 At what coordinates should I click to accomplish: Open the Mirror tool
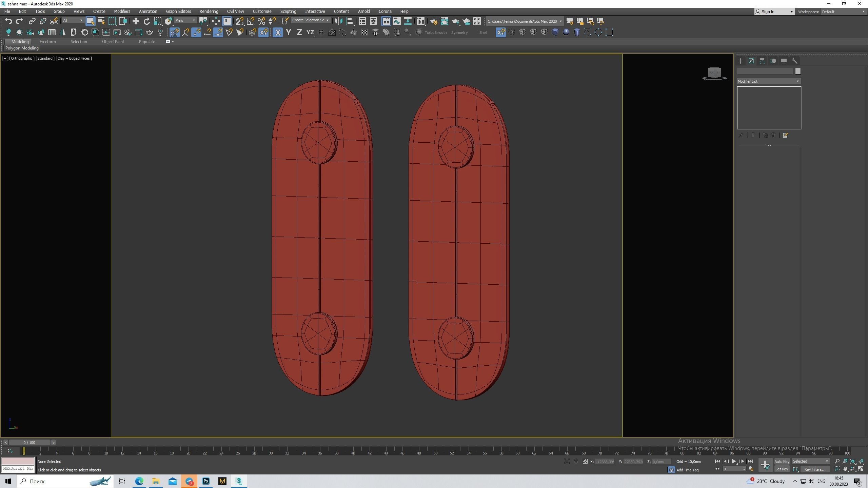pos(338,21)
